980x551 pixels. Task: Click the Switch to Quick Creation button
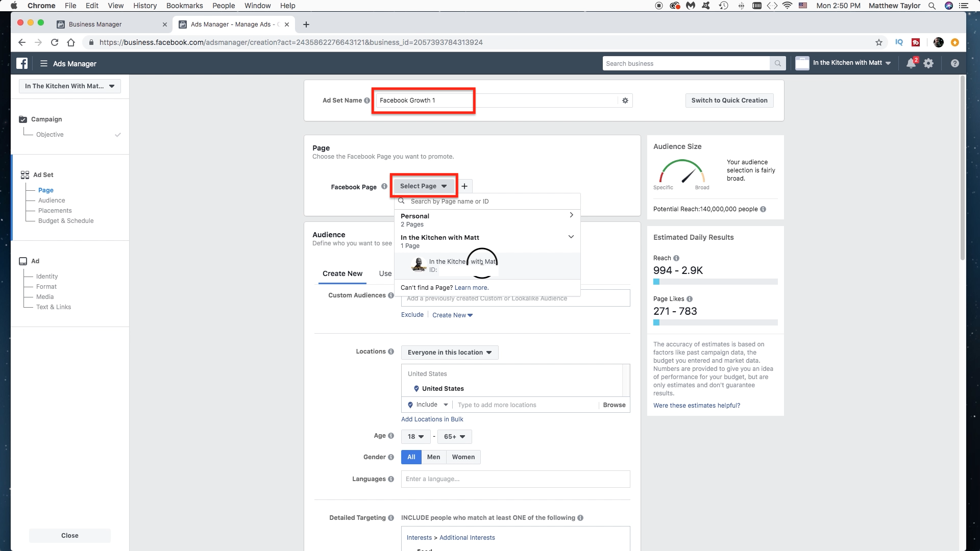coord(729,100)
